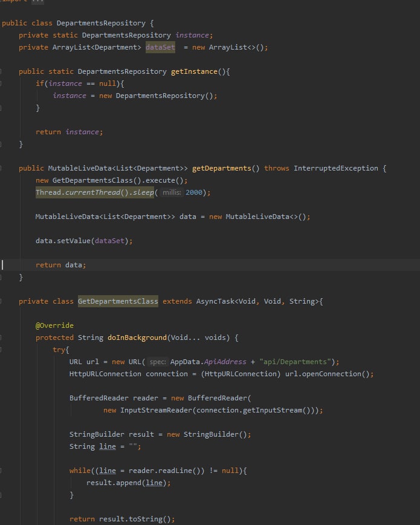Click the append method call
Screen dimensions: 420x525
point(129,483)
